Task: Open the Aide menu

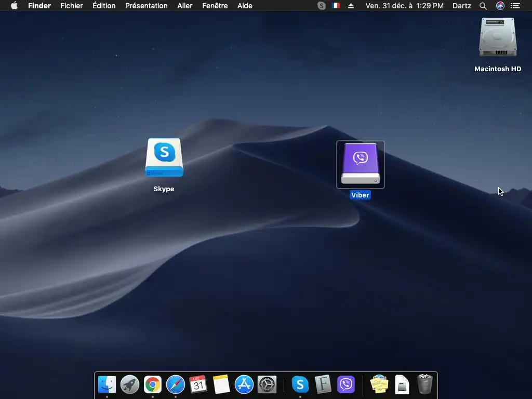Action: 245,6
